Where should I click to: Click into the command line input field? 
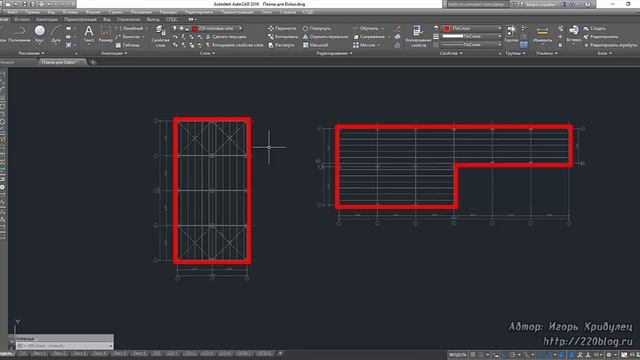(64, 346)
